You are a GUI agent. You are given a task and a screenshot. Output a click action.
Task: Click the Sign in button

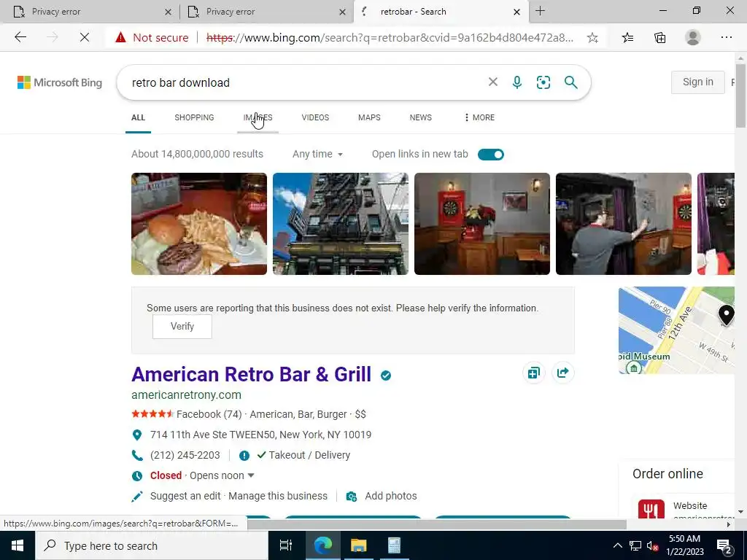point(698,82)
